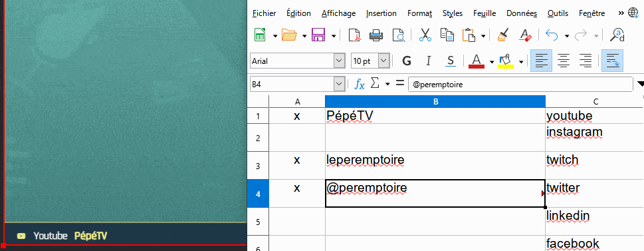
Task: Click the Copy icon
Action: [x=447, y=35]
